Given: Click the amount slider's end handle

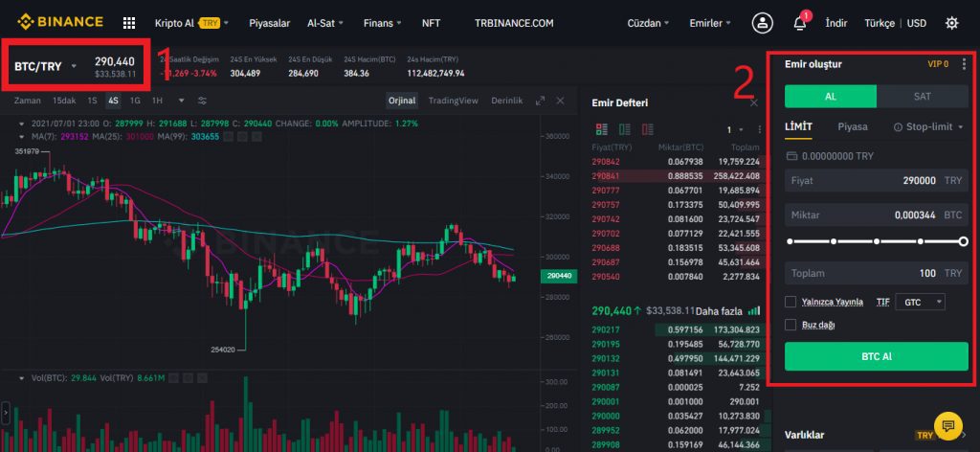Looking at the screenshot, I should coord(963,241).
